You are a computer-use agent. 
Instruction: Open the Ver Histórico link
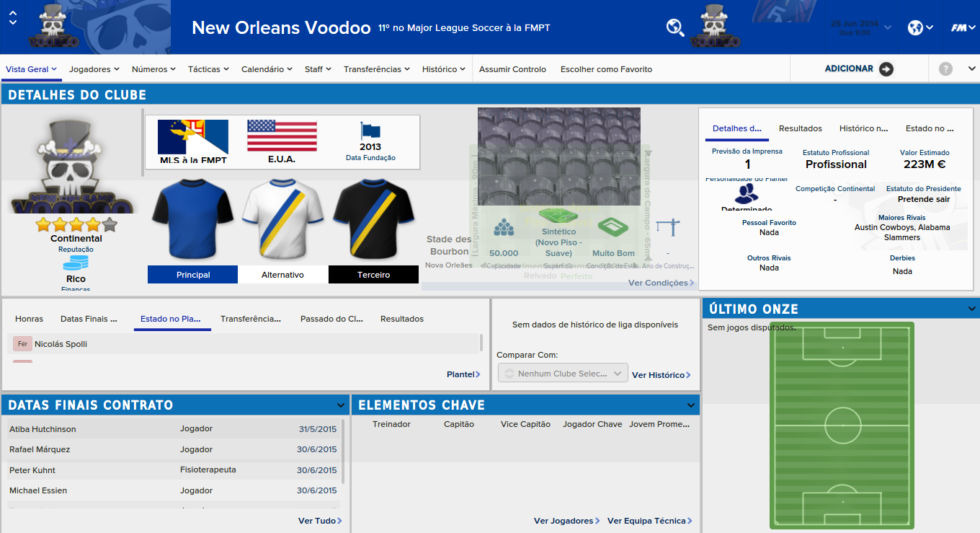click(661, 375)
